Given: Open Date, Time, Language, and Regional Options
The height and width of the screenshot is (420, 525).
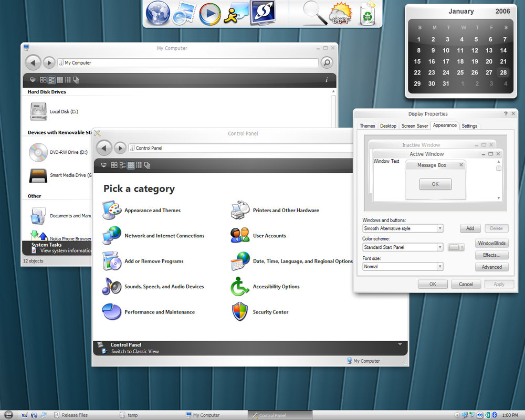Looking at the screenshot, I should pos(291,261).
